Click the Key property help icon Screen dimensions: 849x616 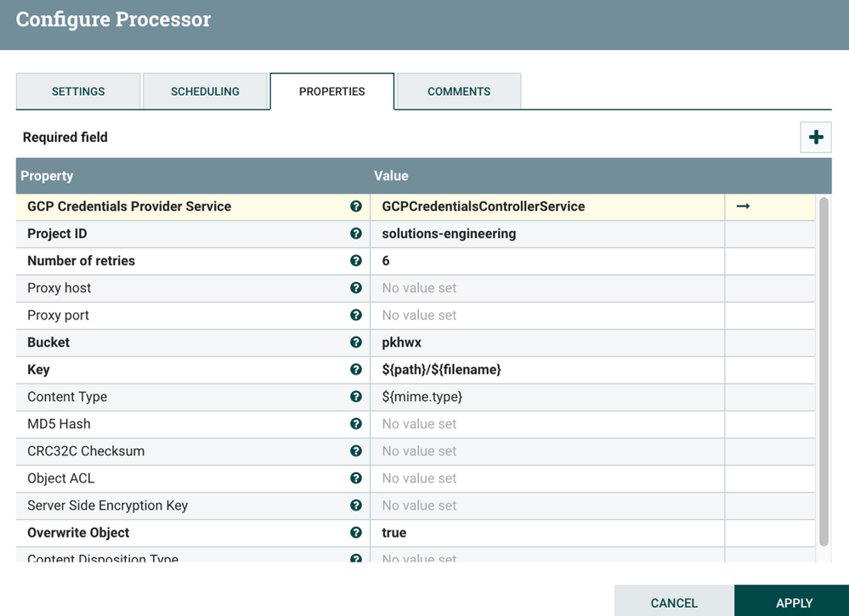(x=356, y=370)
